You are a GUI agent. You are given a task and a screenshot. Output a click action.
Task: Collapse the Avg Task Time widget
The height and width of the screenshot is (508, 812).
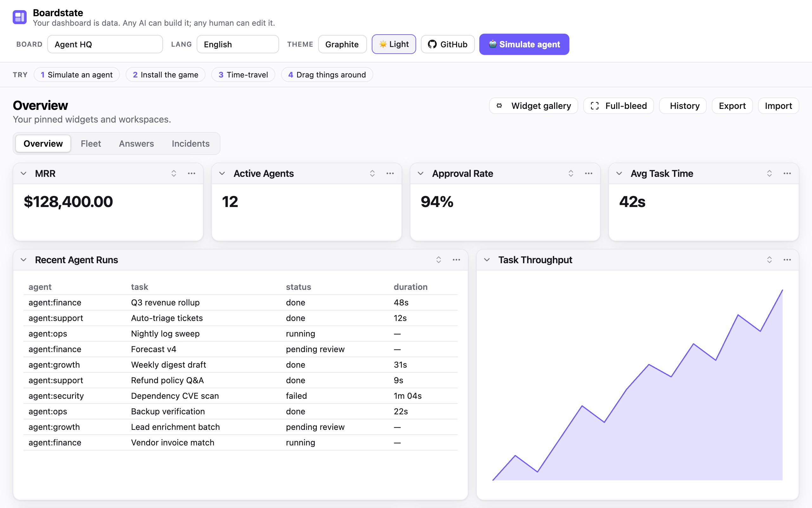point(619,173)
